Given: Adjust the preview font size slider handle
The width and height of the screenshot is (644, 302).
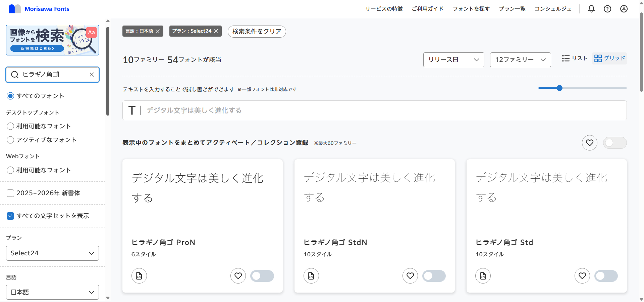Looking at the screenshot, I should [x=559, y=88].
